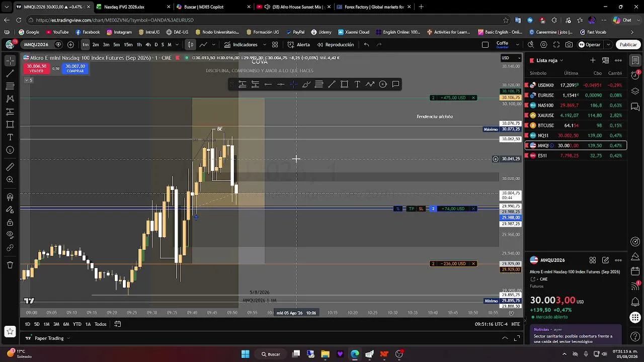
Task: Add symbol to watchlist with plus icon
Action: click(593, 60)
